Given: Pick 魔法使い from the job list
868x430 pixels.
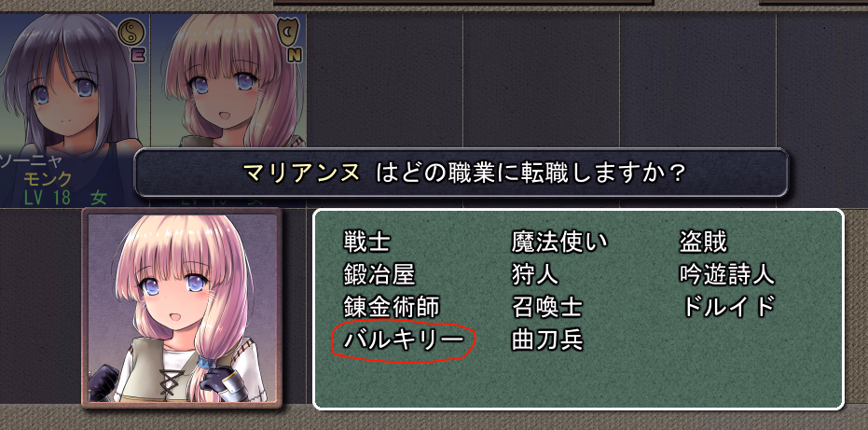Looking at the screenshot, I should pos(559,243).
